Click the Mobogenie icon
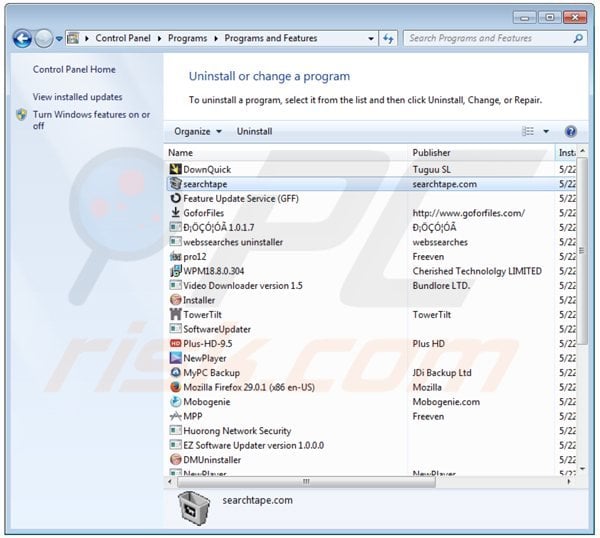This screenshot has width=600, height=538. [x=175, y=402]
